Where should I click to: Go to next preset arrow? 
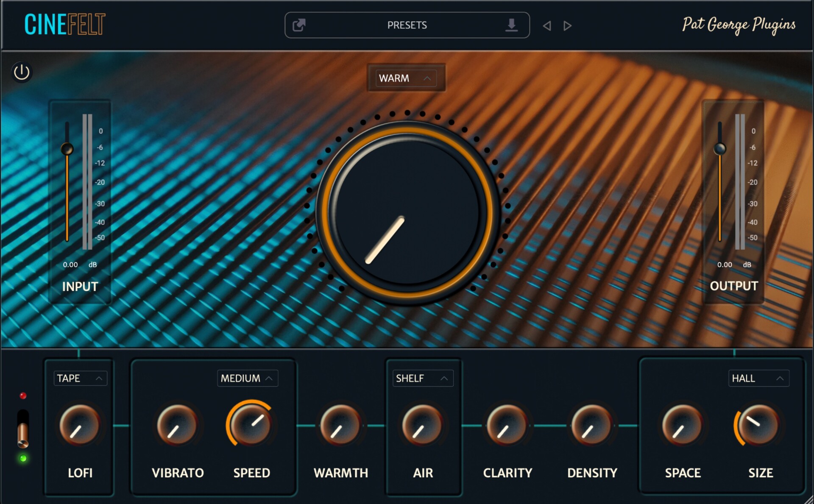coord(567,26)
